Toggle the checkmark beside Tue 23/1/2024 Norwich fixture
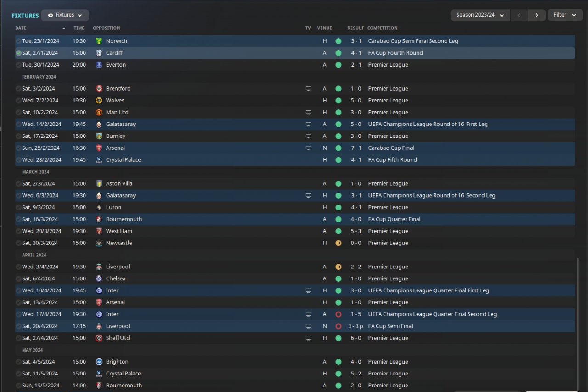 (18, 41)
